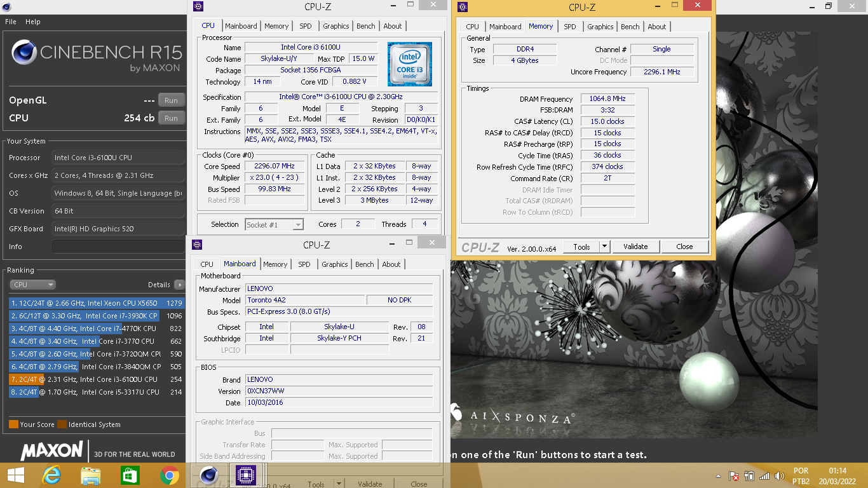Switch to the Mainboard tab in the CPU window

point(241,26)
